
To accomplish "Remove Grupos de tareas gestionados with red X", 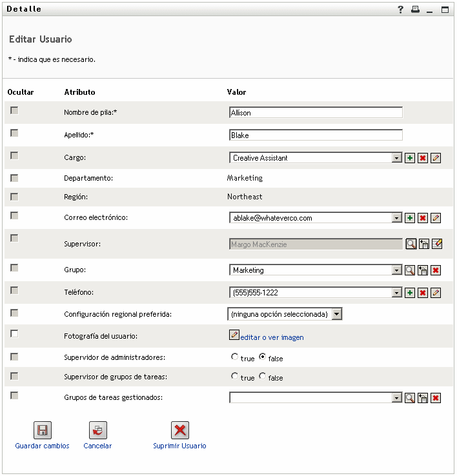I will coord(436,398).
